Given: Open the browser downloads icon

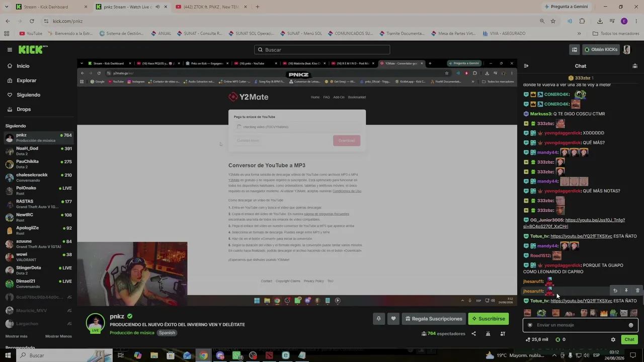Looking at the screenshot, I should click(x=600, y=21).
